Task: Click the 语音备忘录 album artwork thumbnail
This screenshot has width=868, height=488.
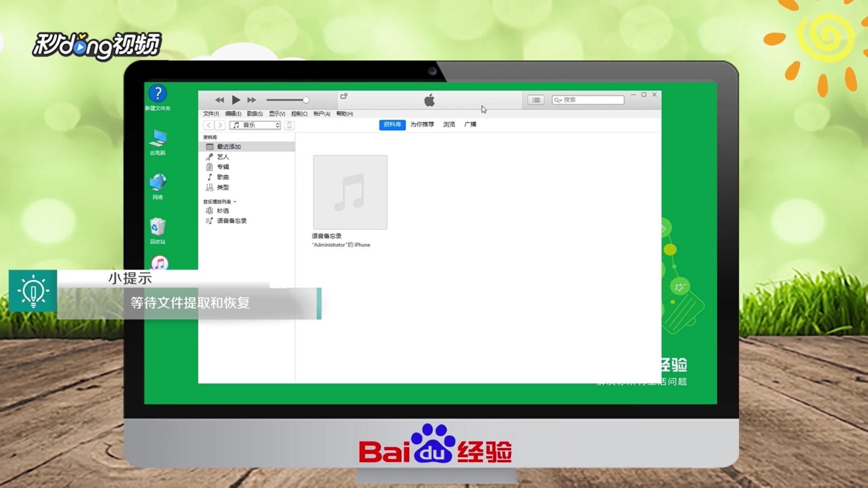Action: tap(350, 192)
